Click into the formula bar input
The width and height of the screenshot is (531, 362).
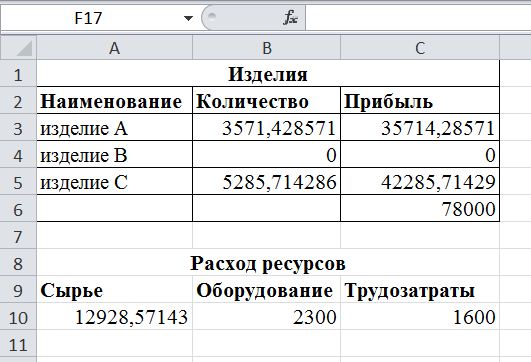tap(418, 18)
